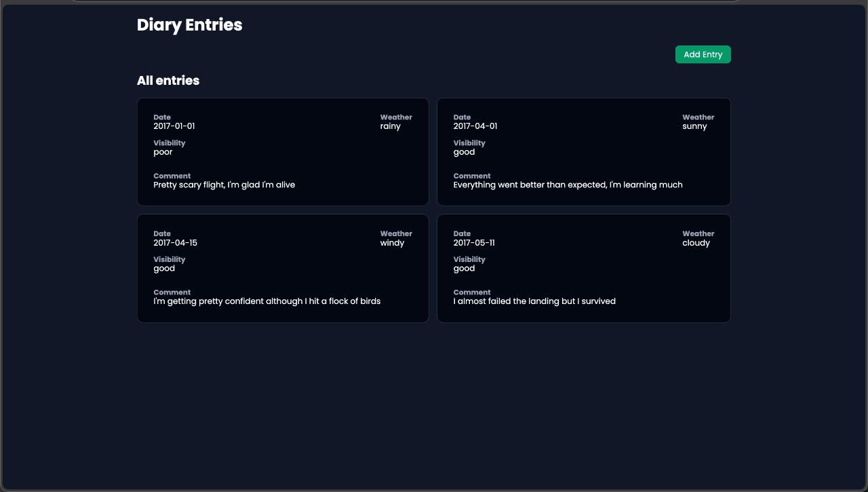
Task: Click the poor visibility value
Action: coord(163,152)
